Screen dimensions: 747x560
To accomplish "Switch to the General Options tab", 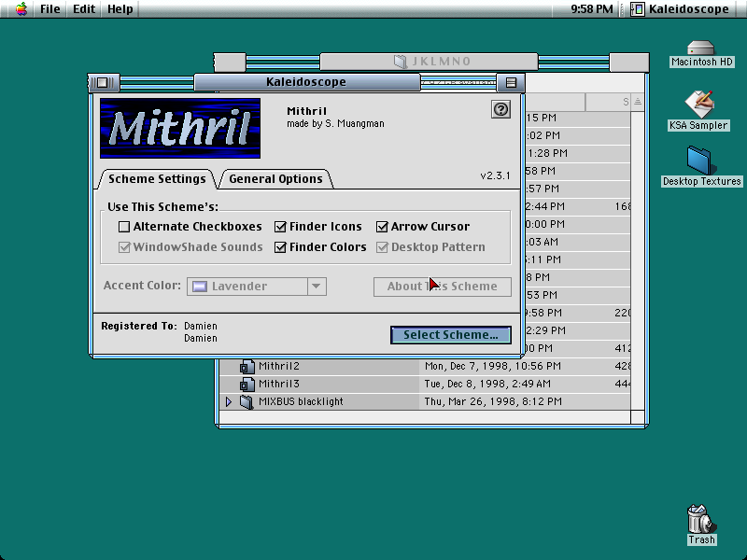I will (275, 179).
